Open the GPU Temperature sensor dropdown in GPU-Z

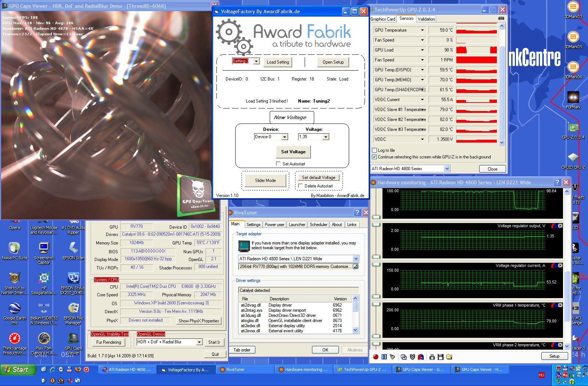(422, 30)
